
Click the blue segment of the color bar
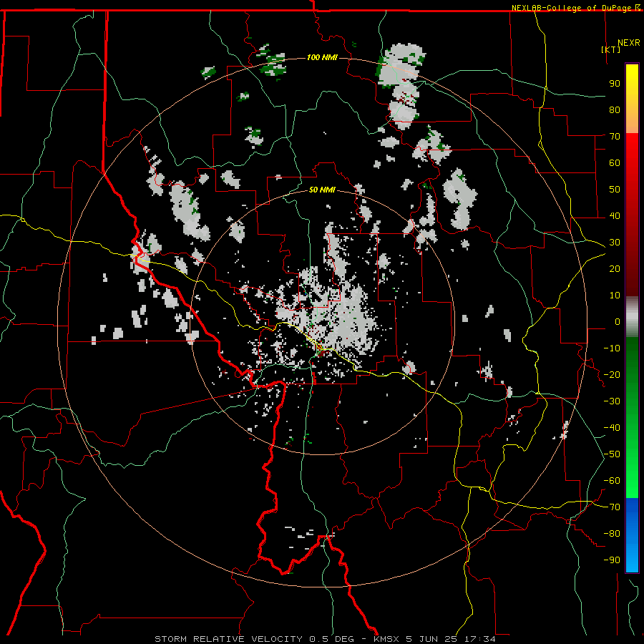pos(632,535)
